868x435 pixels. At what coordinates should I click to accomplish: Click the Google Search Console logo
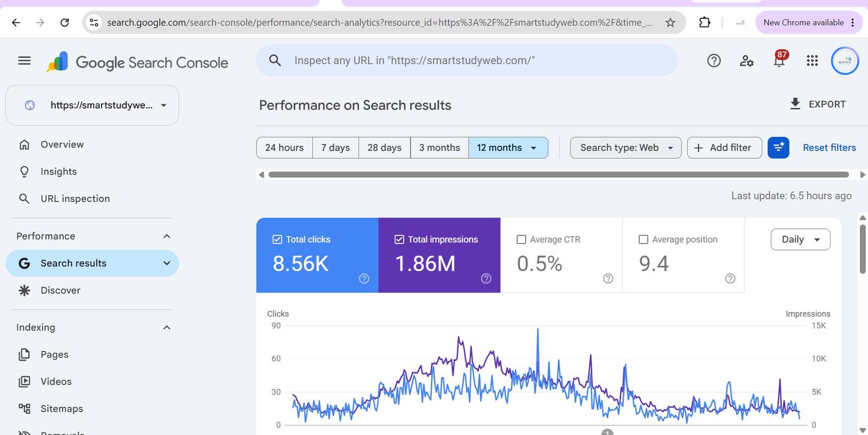pyautogui.click(x=137, y=62)
